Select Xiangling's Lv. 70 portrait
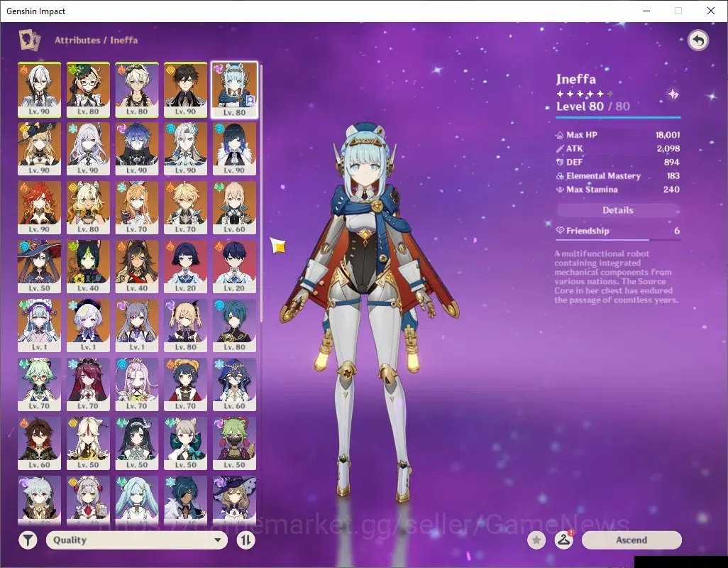Screen dimensions: 728x568 pyautogui.click(x=186, y=385)
